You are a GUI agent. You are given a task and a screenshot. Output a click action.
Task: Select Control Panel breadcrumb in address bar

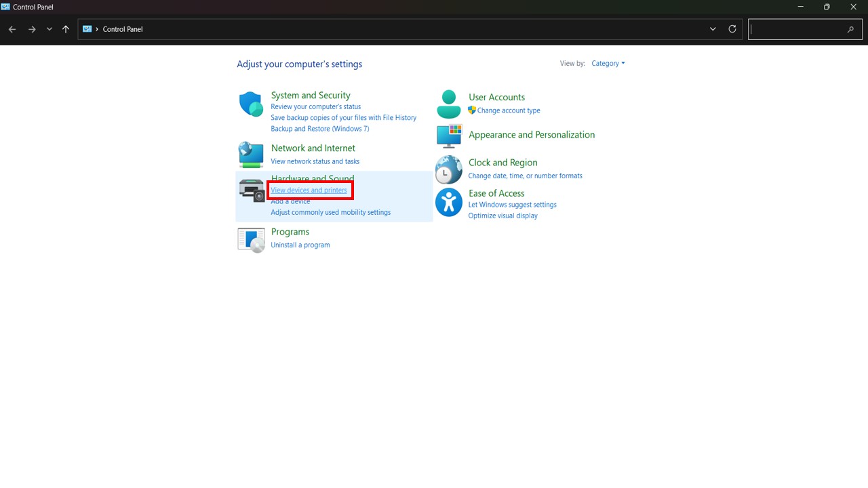(123, 29)
